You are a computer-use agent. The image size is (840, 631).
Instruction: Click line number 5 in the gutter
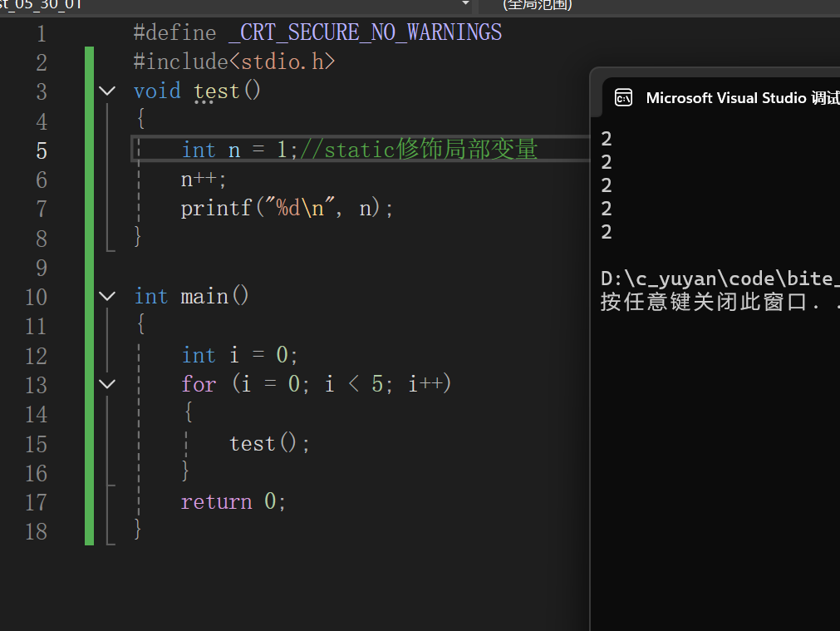click(x=42, y=150)
